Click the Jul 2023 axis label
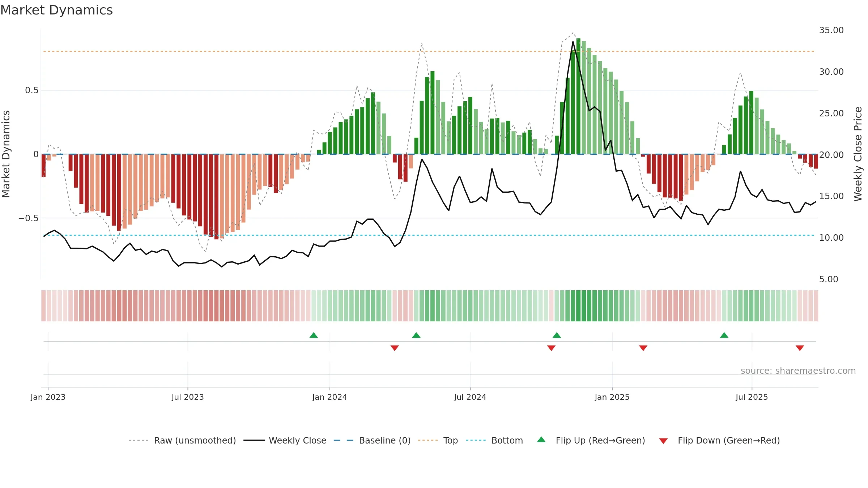 tap(188, 397)
